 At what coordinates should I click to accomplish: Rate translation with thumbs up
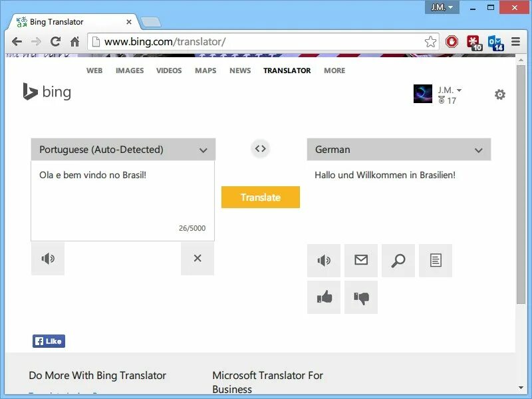324,297
